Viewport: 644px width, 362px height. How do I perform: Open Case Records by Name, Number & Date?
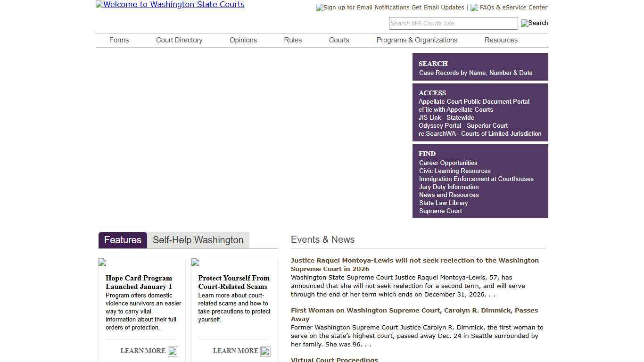(475, 73)
